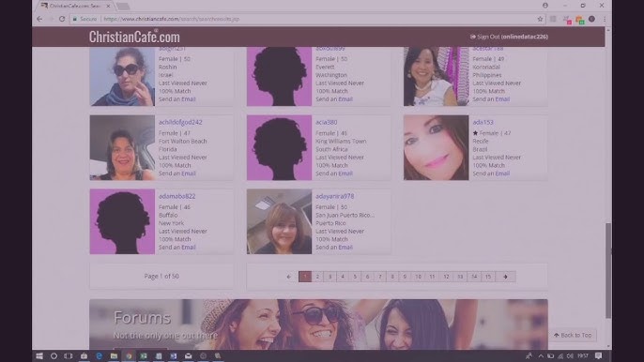Bookmark this page with the star icon
The height and width of the screenshot is (362, 644).
[x=540, y=19]
